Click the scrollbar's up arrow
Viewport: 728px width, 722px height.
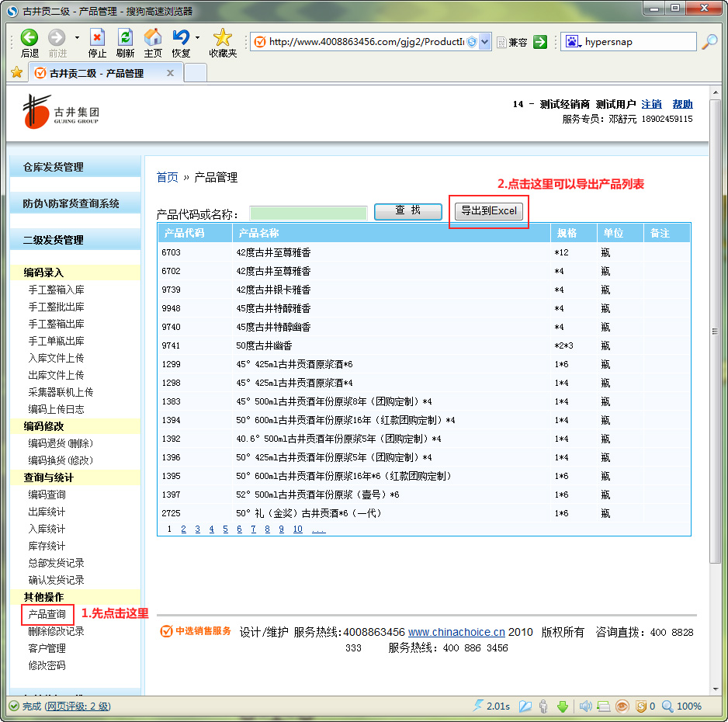coord(715,92)
